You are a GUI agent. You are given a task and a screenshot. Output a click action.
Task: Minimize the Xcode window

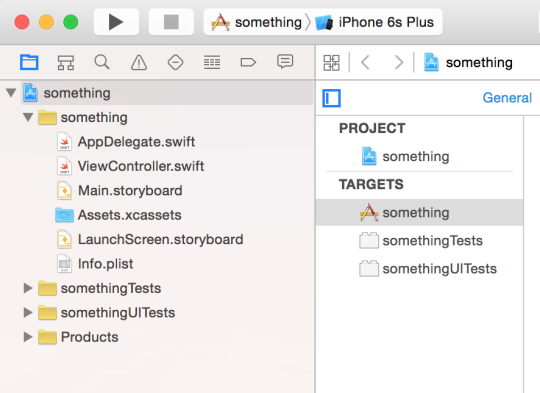(x=46, y=22)
